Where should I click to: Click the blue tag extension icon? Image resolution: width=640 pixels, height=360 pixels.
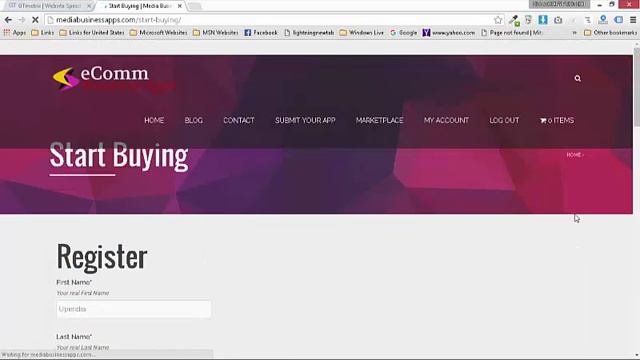pyautogui.click(x=618, y=20)
